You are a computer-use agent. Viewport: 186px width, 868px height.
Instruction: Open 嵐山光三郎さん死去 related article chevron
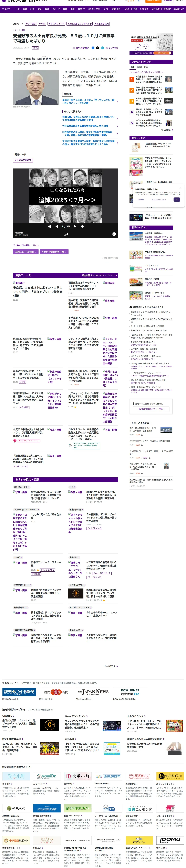pos(117,101)
